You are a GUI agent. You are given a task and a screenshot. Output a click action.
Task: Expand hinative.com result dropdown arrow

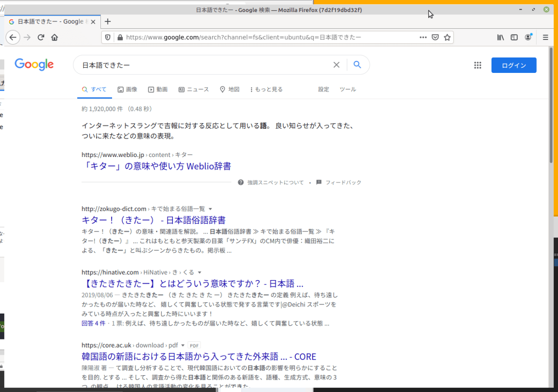[199, 272]
